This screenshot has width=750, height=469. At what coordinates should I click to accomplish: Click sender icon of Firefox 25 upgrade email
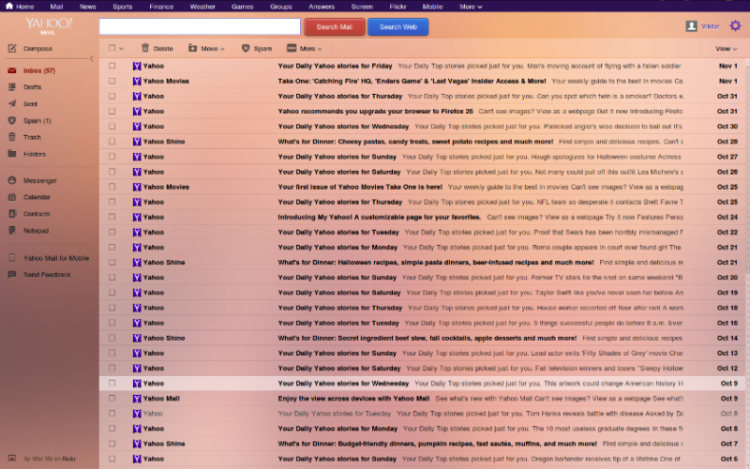click(137, 111)
